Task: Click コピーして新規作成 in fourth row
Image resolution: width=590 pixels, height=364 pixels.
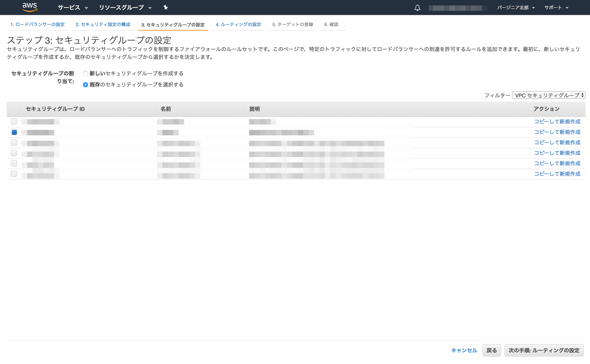Action: tap(557, 153)
